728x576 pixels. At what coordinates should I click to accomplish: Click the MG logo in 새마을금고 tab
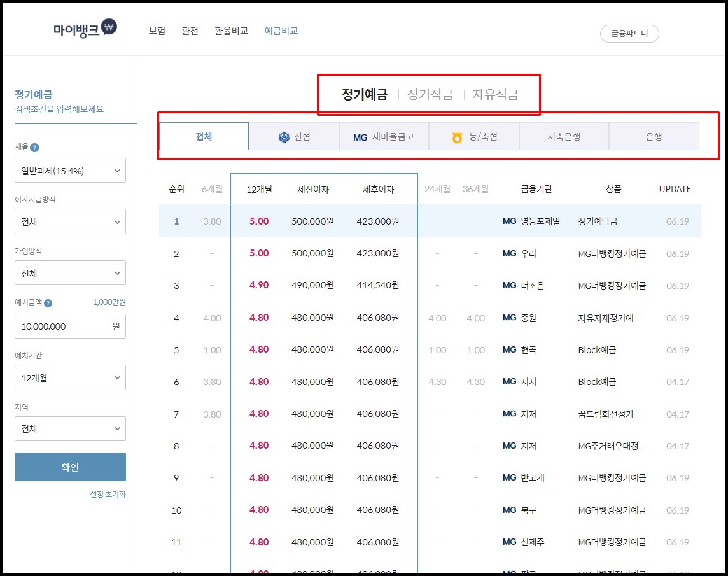360,137
